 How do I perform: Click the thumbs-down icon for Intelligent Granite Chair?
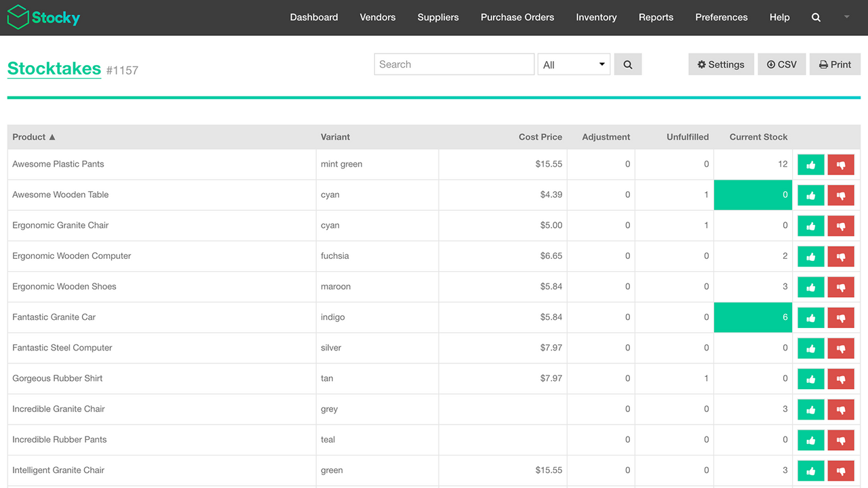point(840,470)
